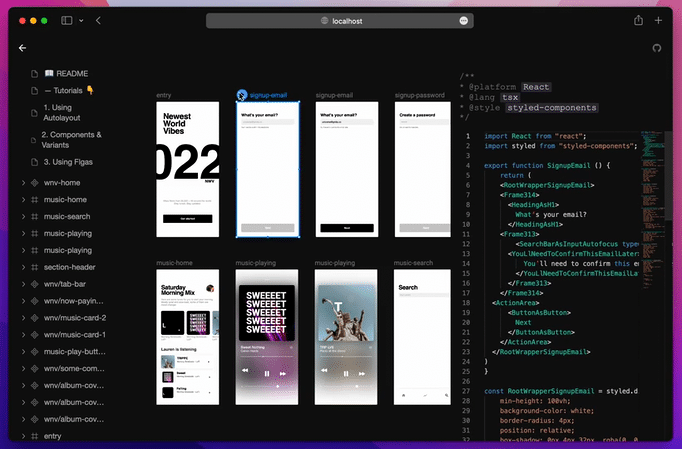The image size is (682, 449).
Task: Select the wnv/now-payin... layer
Action: (74, 301)
